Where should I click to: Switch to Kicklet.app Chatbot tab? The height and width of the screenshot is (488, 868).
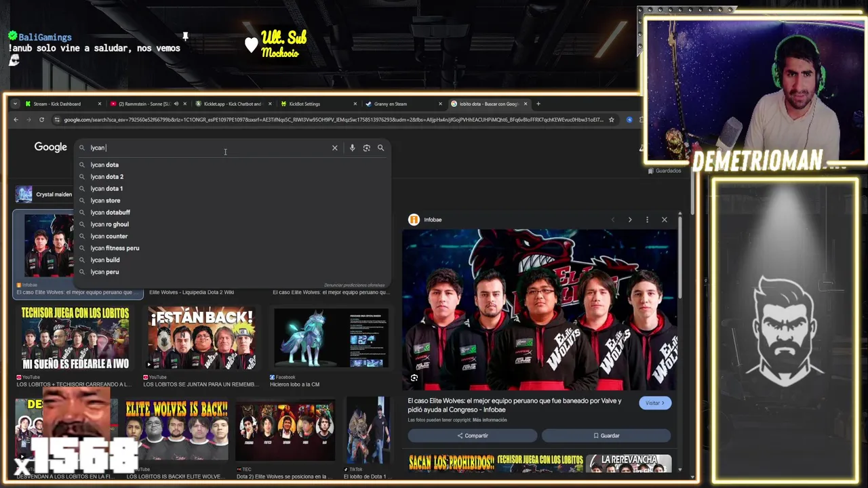233,104
